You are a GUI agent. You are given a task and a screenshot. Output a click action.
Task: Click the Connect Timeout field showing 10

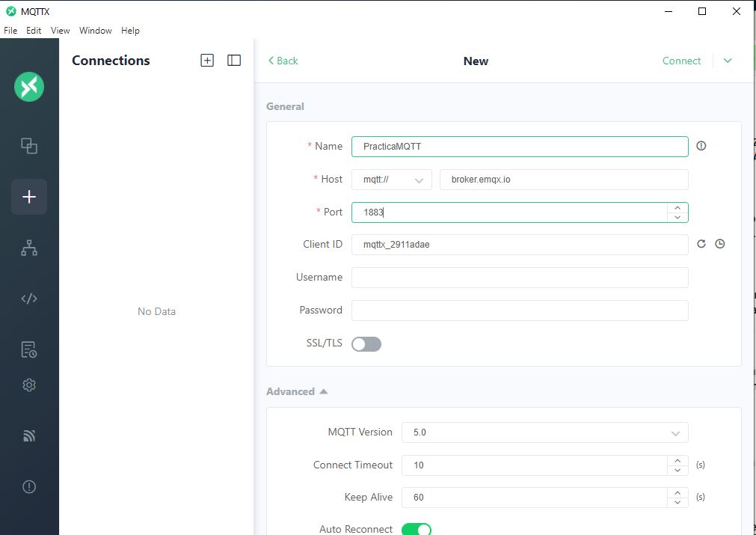(534, 465)
